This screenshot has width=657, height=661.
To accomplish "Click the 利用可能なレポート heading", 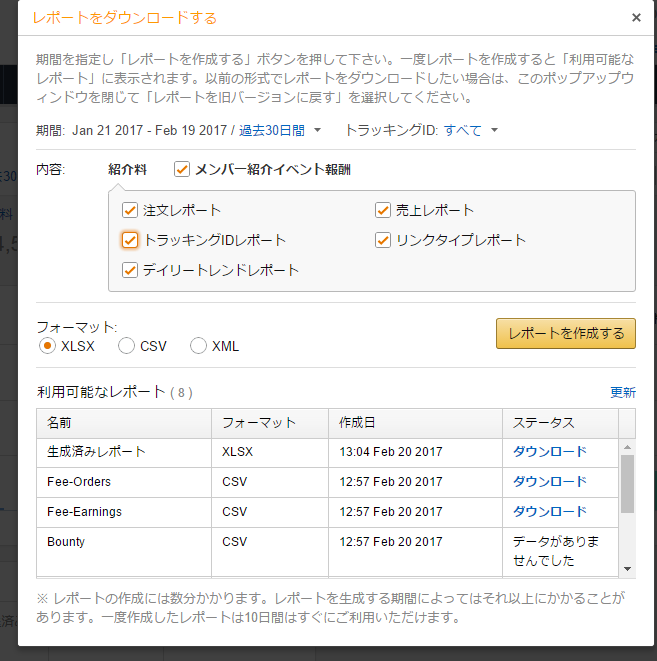I will pos(101,392).
